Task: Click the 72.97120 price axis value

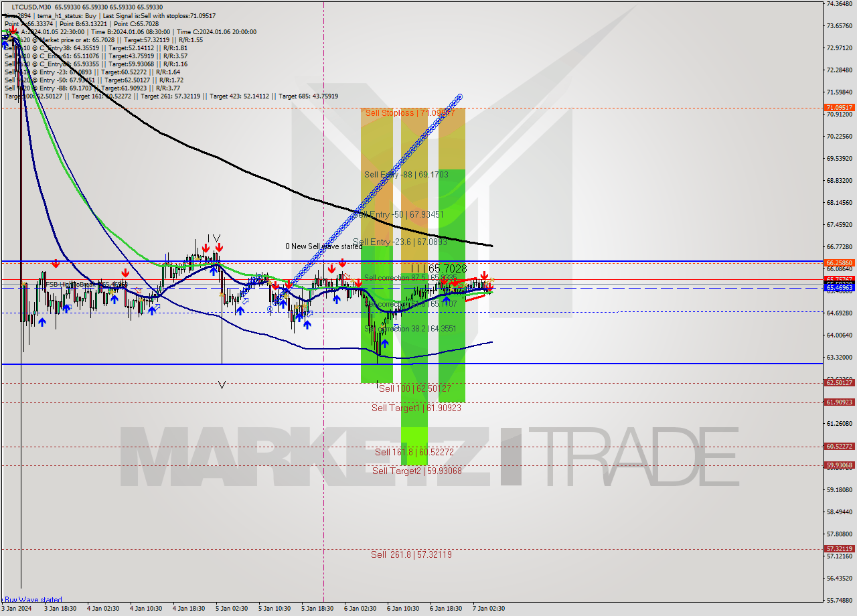Action: 840,48
